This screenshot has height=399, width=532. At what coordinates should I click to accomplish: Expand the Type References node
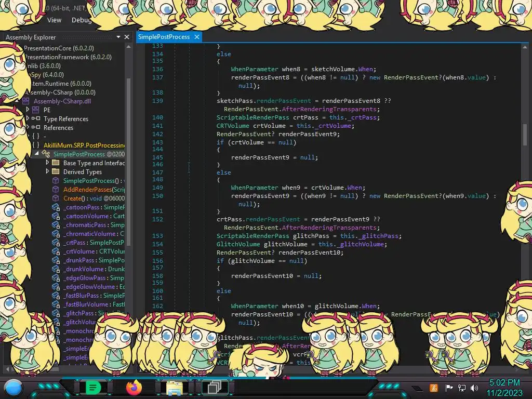tap(28, 118)
